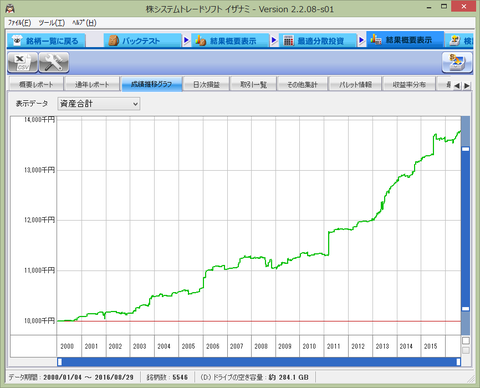Open the バックテスト step

point(142,41)
